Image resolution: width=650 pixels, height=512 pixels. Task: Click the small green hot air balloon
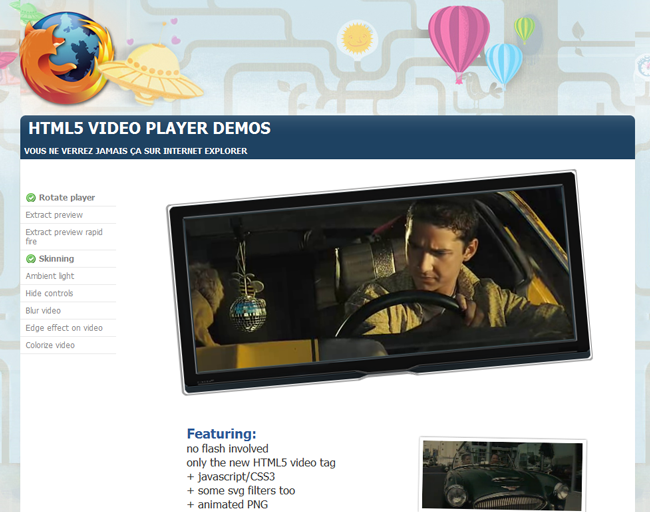point(524,27)
